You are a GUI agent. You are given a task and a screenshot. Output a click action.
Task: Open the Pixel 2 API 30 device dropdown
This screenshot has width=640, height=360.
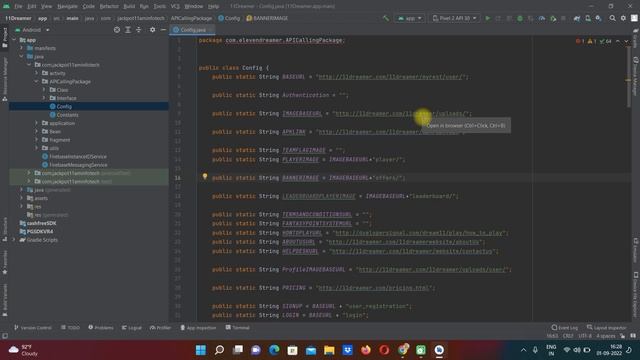454,18
